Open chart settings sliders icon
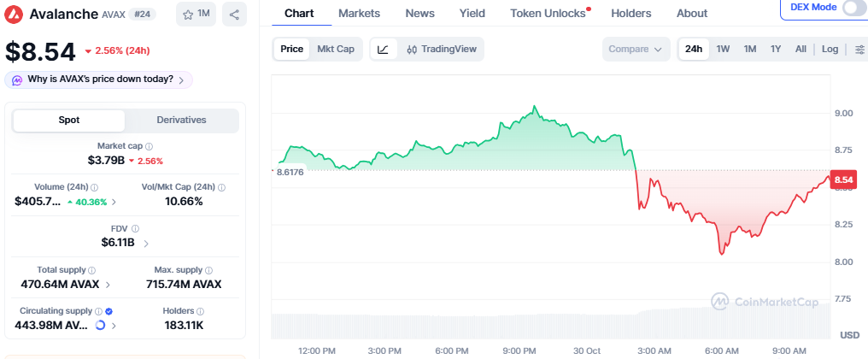The width and height of the screenshot is (868, 359). click(x=859, y=50)
